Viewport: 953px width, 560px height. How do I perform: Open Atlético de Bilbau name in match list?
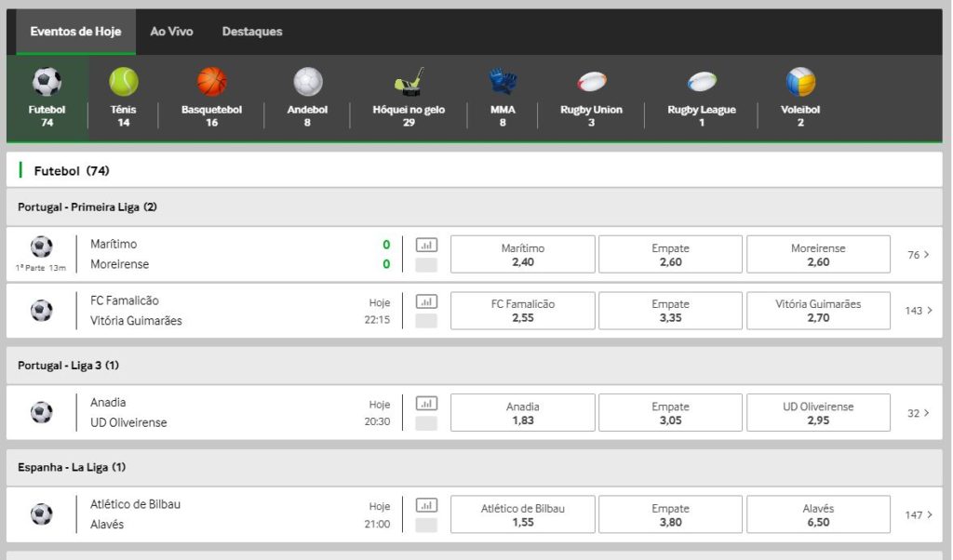point(136,504)
